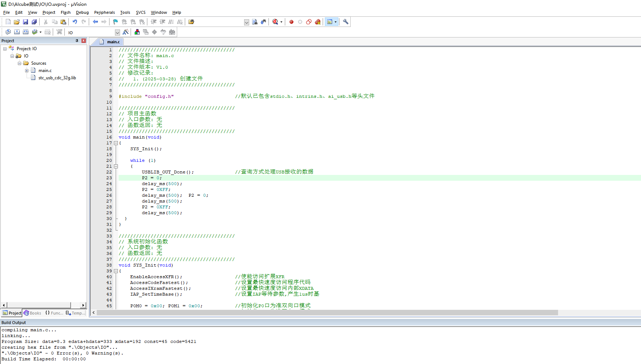Disable all breakpoints with the double circle icon

pyautogui.click(x=309, y=22)
